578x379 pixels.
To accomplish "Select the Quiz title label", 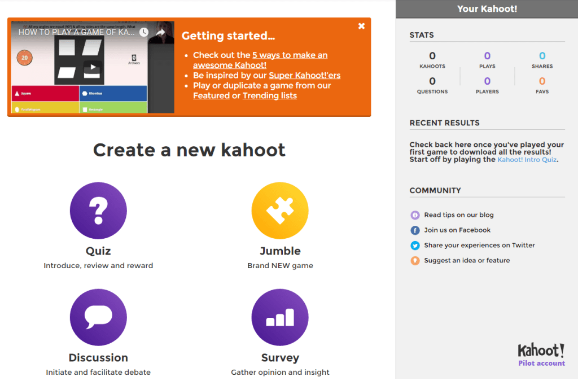I will pos(98,251).
